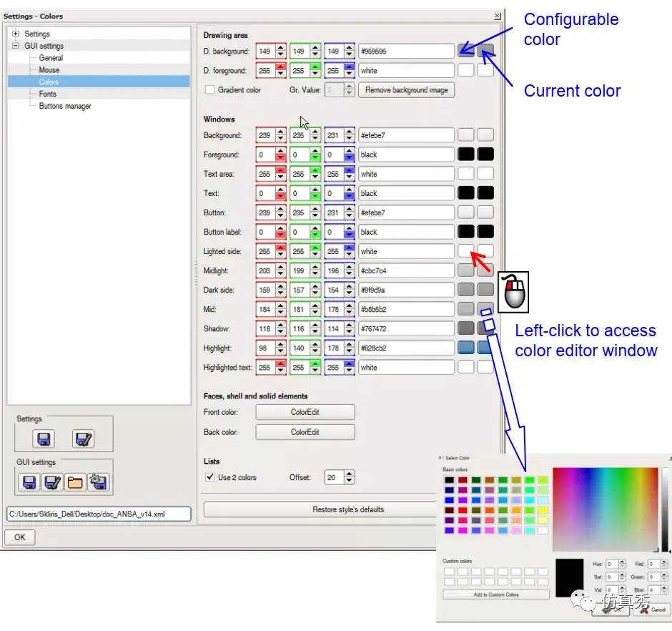Uncheck the Use 2 colors checkbox
The height and width of the screenshot is (631, 672).
point(209,477)
